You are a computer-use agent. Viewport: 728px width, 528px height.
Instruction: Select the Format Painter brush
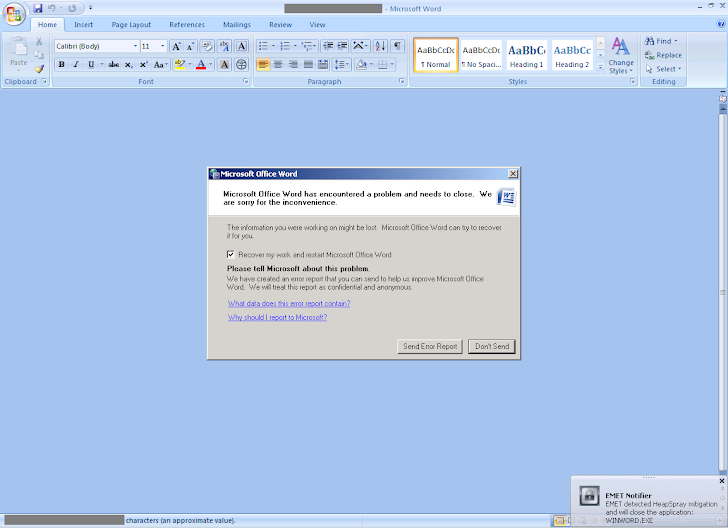tap(39, 69)
